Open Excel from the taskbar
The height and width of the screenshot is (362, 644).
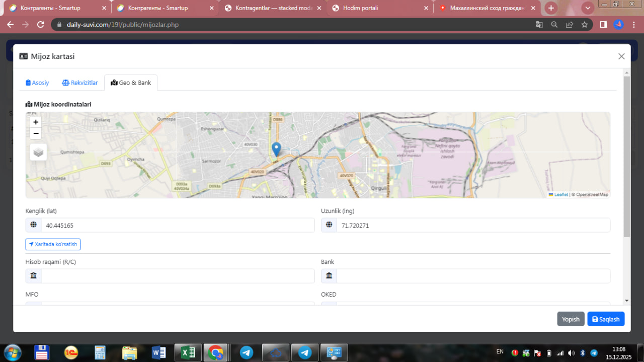tap(188, 352)
